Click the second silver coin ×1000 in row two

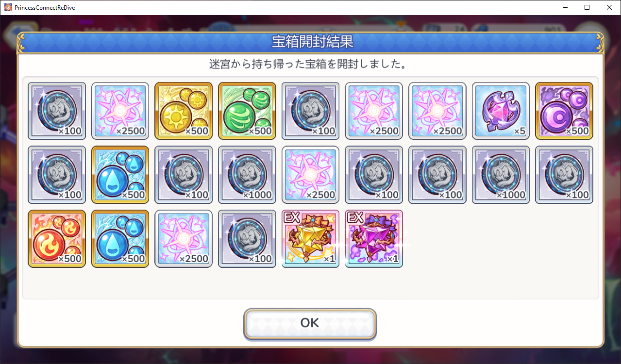point(501,175)
